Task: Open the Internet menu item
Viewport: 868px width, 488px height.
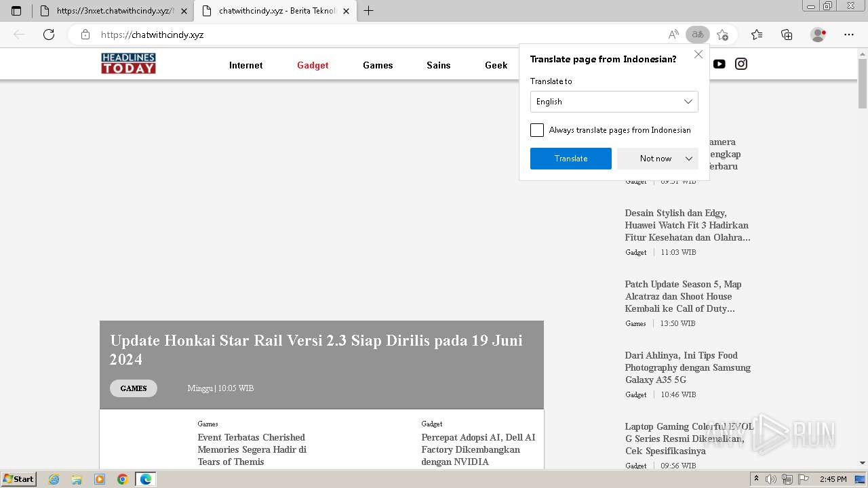Action: pyautogui.click(x=245, y=65)
